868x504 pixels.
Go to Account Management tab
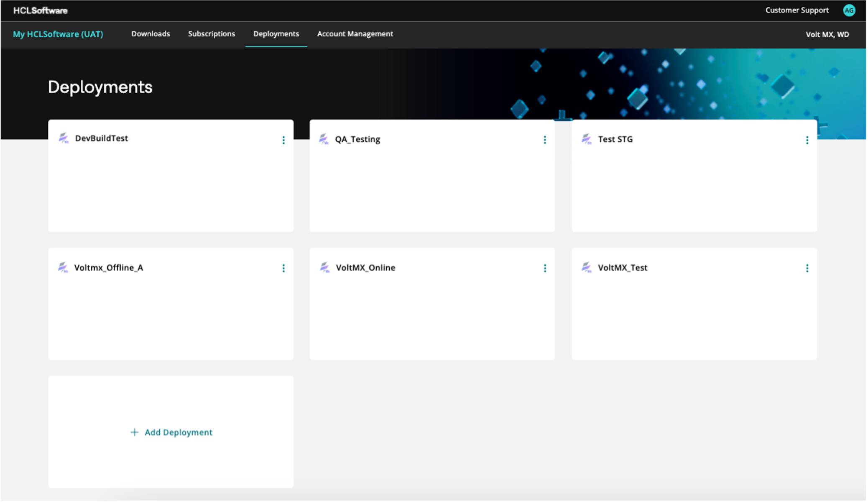pyautogui.click(x=355, y=34)
